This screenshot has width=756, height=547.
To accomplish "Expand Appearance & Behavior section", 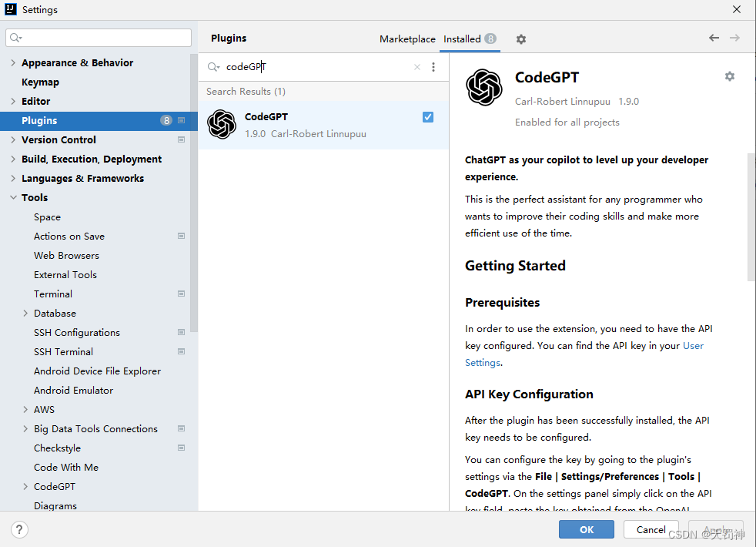I will 13,62.
